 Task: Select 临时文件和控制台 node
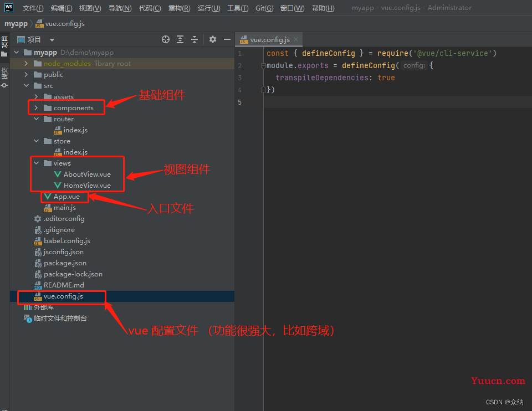(60, 318)
